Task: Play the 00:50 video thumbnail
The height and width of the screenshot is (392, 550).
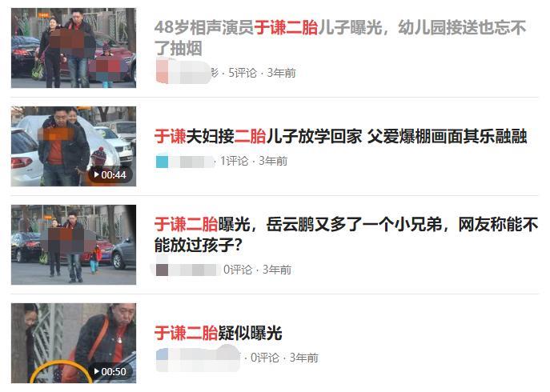Action: 74,343
